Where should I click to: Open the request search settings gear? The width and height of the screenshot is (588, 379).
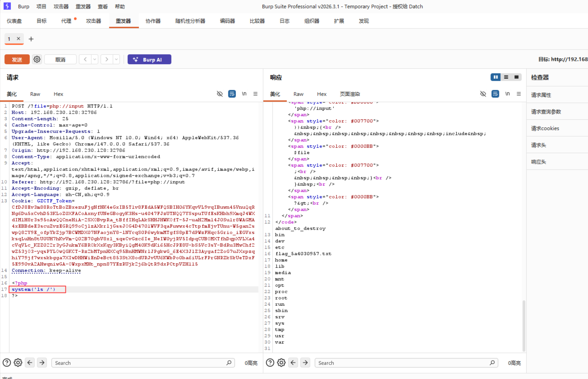coord(18,363)
